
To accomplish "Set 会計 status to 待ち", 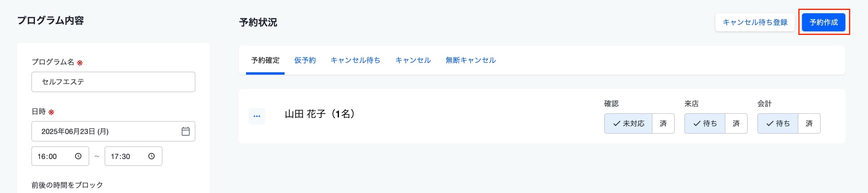I will [x=778, y=123].
